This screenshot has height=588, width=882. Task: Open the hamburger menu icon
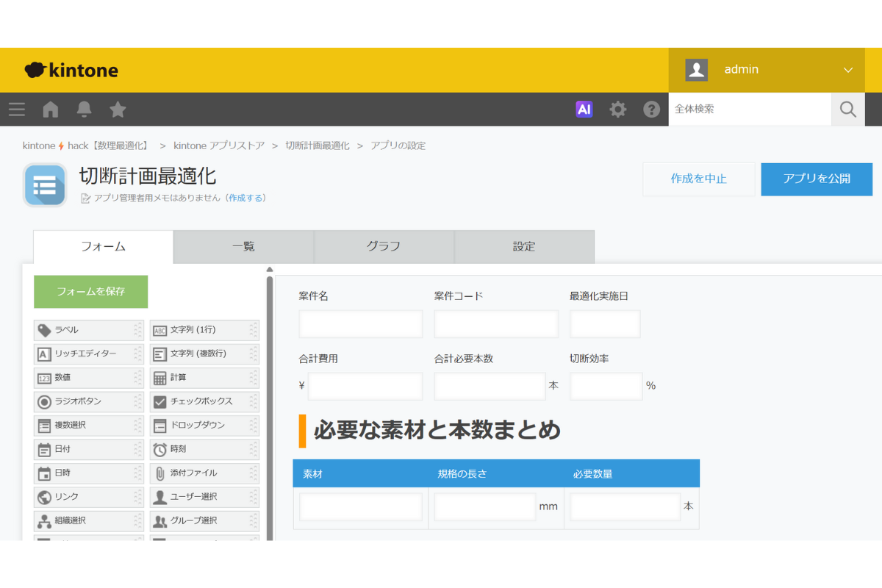[x=17, y=110]
